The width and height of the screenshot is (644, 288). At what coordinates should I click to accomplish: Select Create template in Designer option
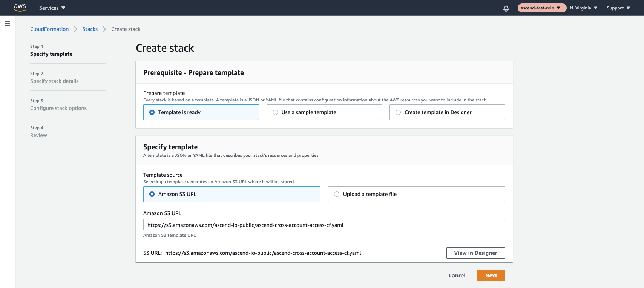[x=447, y=112]
